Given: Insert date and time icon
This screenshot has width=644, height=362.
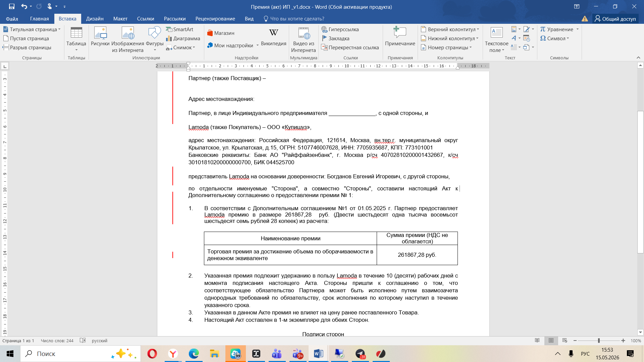Looking at the screenshot, I should pos(526,39).
